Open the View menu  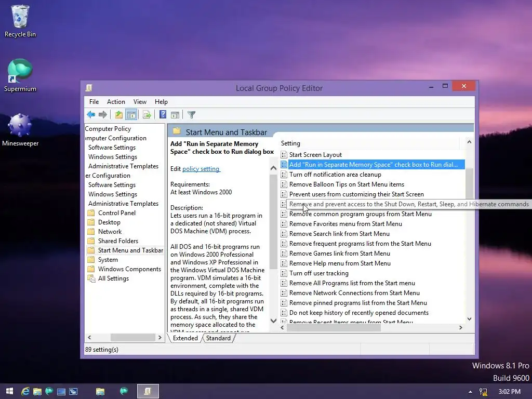click(x=140, y=102)
